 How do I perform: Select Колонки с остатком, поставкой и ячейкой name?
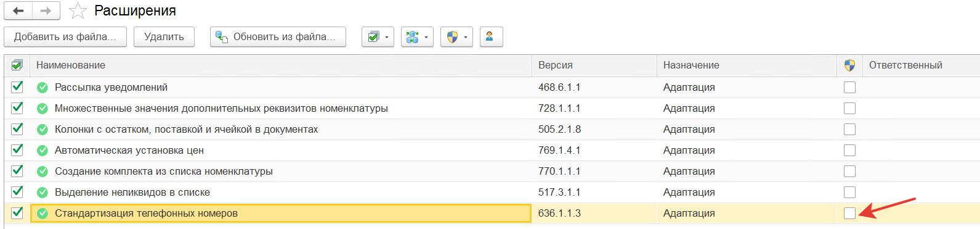point(186,130)
